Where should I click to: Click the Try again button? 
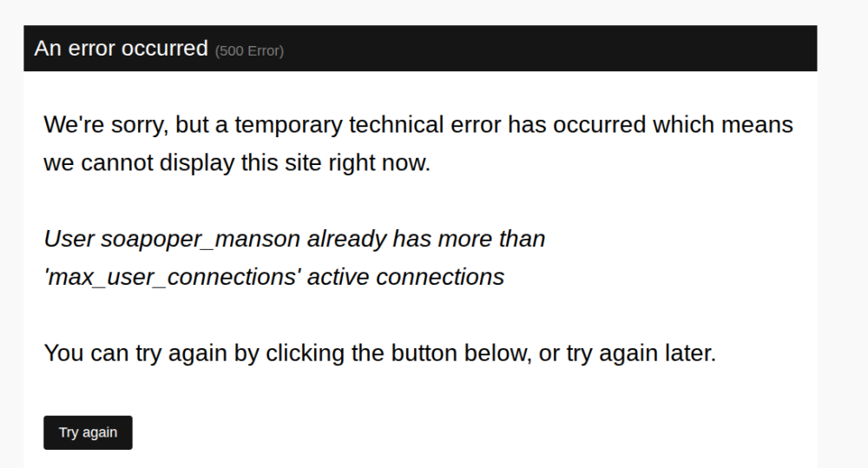tap(88, 432)
